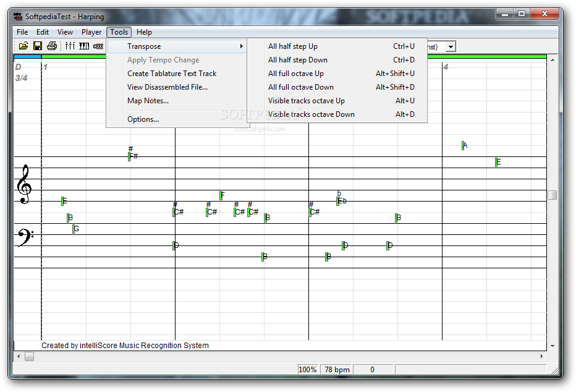Click the Open file folder icon
The height and width of the screenshot is (392, 576).
[x=23, y=46]
